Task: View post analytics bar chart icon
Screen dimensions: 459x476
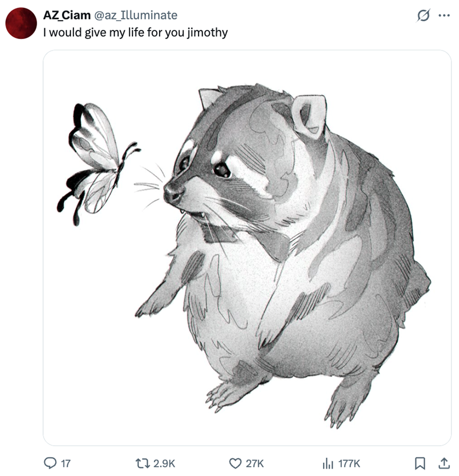Action: [328, 463]
